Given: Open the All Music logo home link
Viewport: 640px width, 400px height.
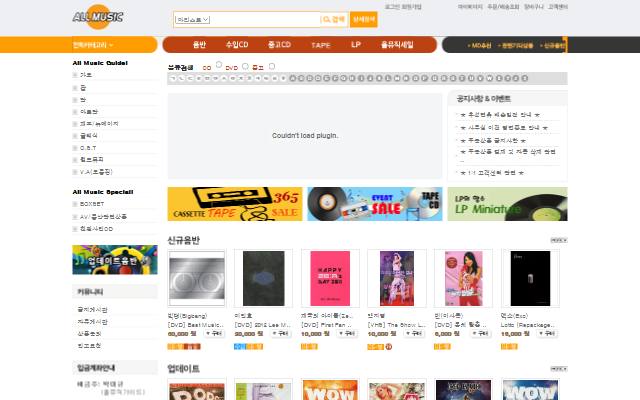Looking at the screenshot, I should click(98, 17).
